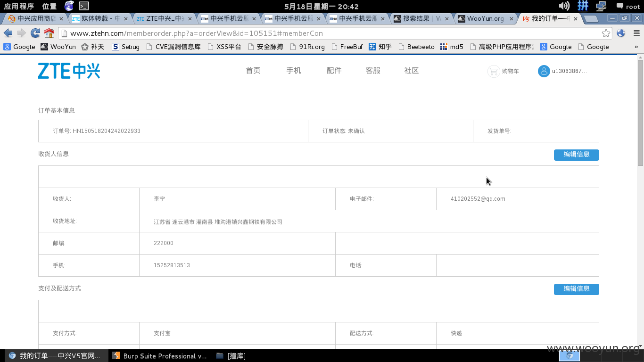Click the page vertical scrollbar thumb
Viewport: 644px width, 362px height.
pos(640,113)
